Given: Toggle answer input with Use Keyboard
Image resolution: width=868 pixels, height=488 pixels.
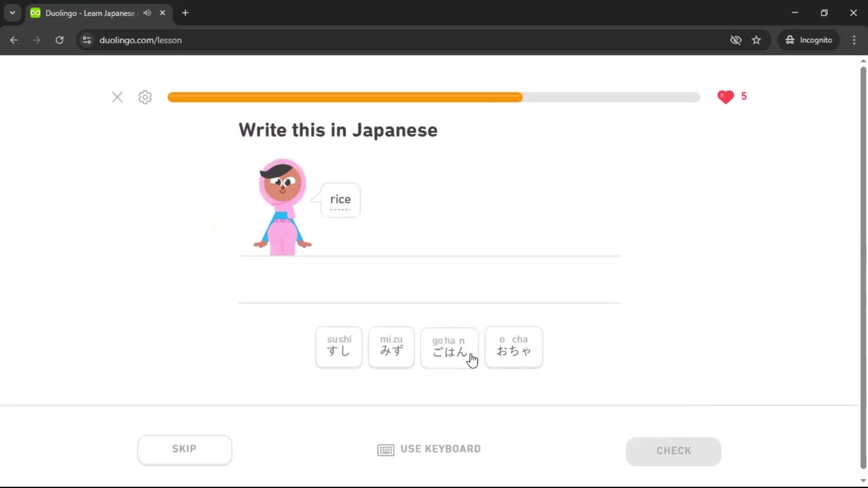Looking at the screenshot, I should 429,449.
